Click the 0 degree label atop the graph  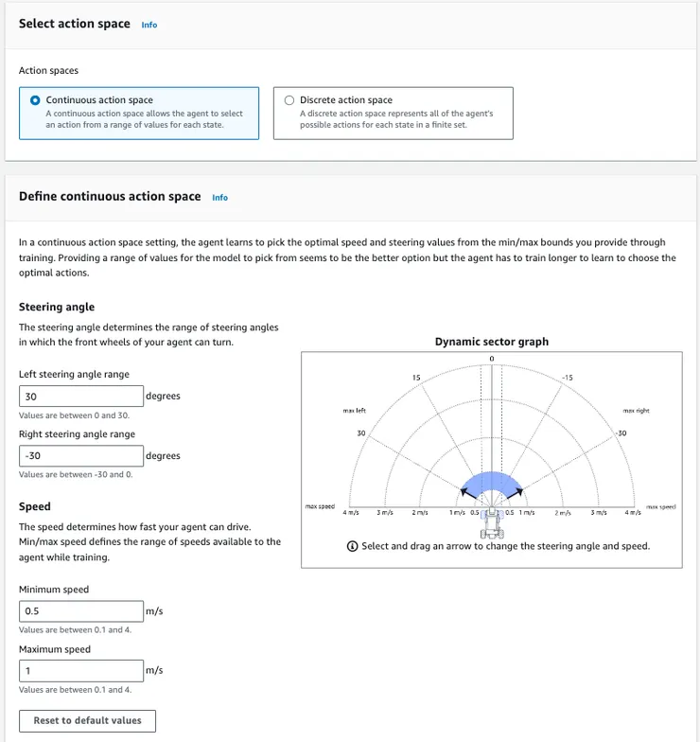(x=492, y=358)
